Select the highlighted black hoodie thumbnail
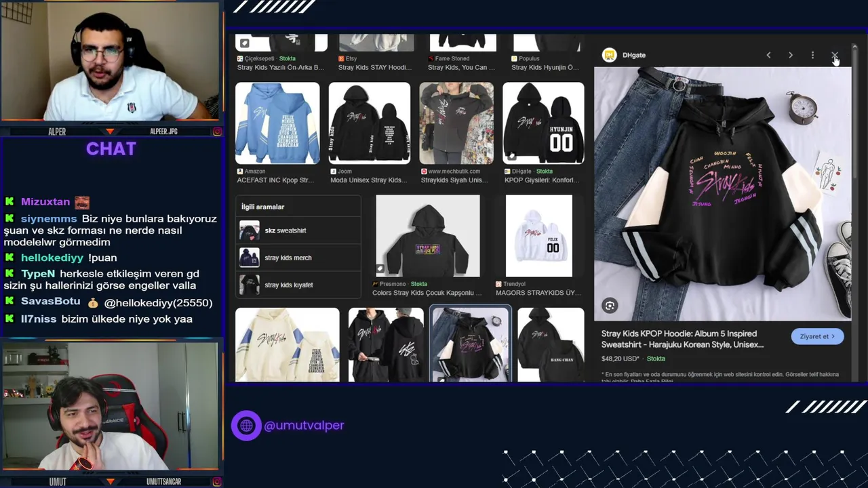This screenshot has height=488, width=868. coord(471,345)
